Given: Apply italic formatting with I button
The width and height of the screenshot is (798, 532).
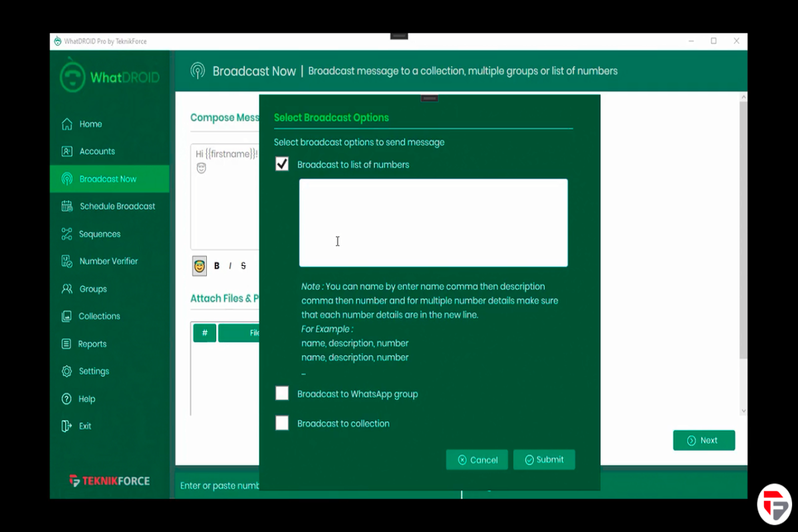Looking at the screenshot, I should point(230,266).
